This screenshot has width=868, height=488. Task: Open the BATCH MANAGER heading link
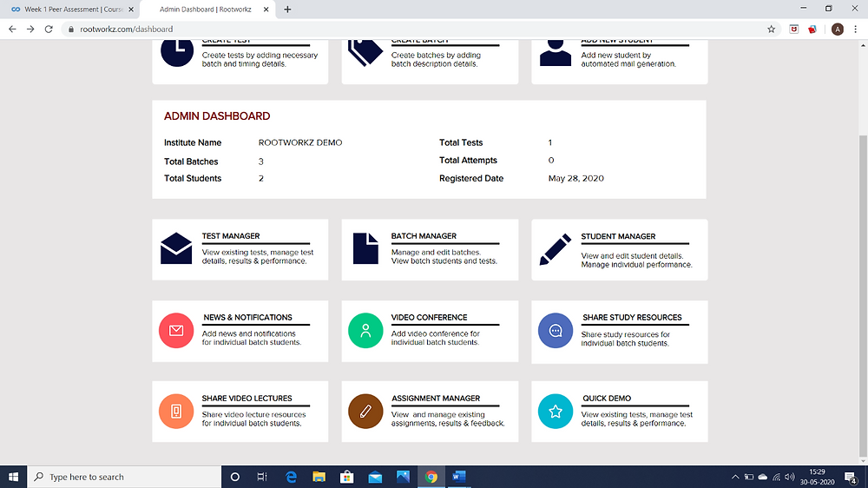click(x=424, y=236)
